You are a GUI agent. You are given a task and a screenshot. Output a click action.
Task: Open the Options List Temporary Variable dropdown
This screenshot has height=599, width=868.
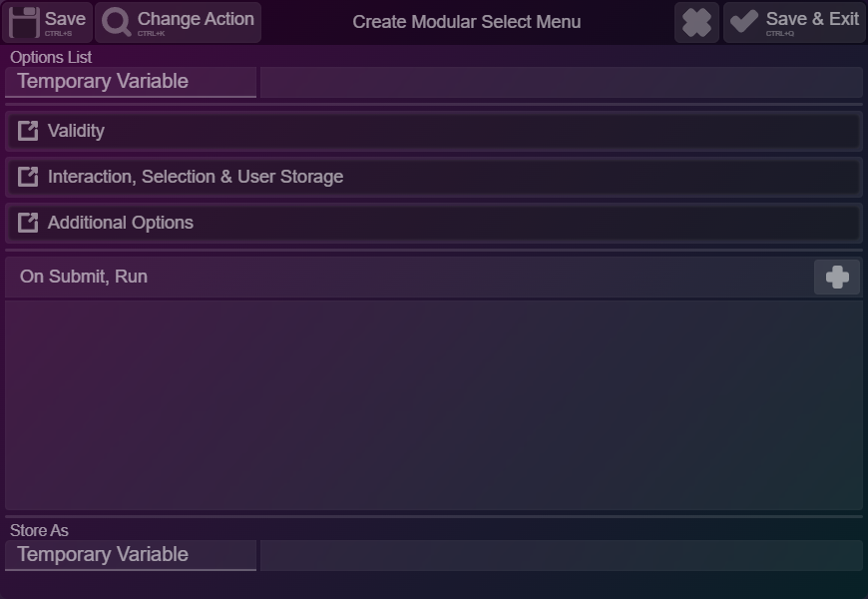131,82
